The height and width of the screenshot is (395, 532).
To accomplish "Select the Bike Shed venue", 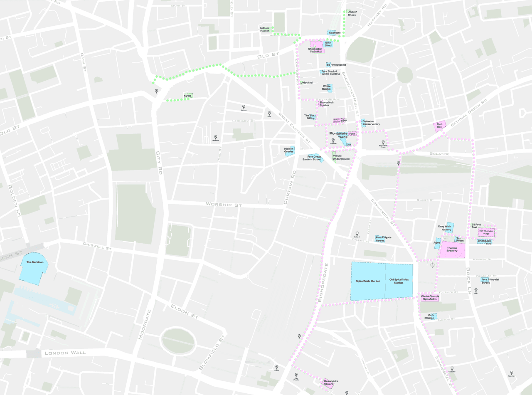I will (328, 43).
